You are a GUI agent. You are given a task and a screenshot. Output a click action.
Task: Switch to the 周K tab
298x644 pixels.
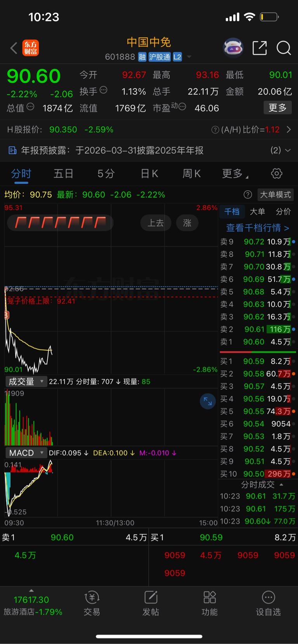click(191, 174)
